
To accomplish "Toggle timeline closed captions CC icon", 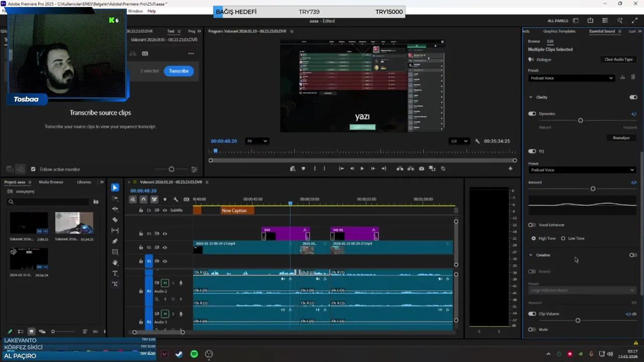I will 186,199.
